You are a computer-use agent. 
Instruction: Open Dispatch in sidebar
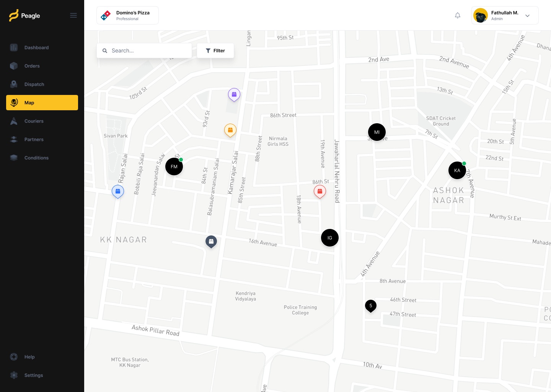(x=42, y=84)
